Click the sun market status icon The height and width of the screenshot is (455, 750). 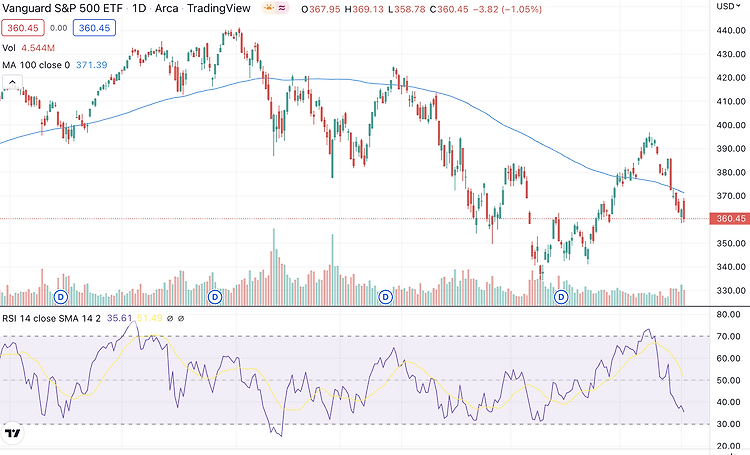(269, 8)
